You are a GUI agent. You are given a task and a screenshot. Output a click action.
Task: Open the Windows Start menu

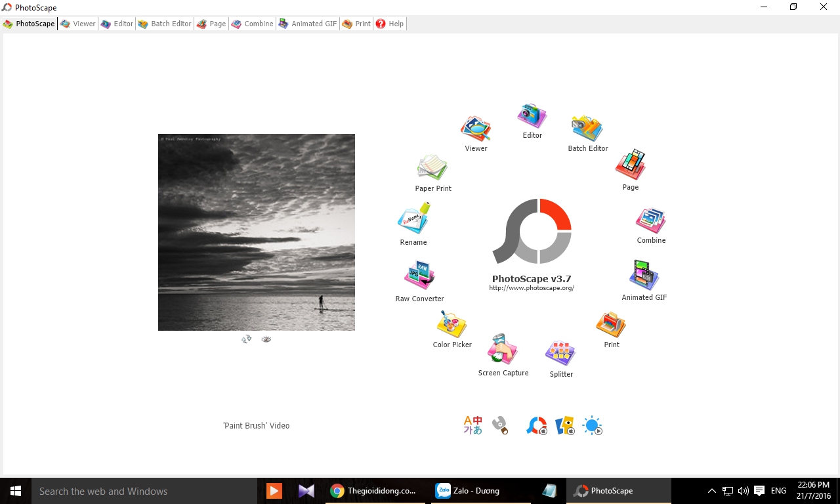point(16,491)
